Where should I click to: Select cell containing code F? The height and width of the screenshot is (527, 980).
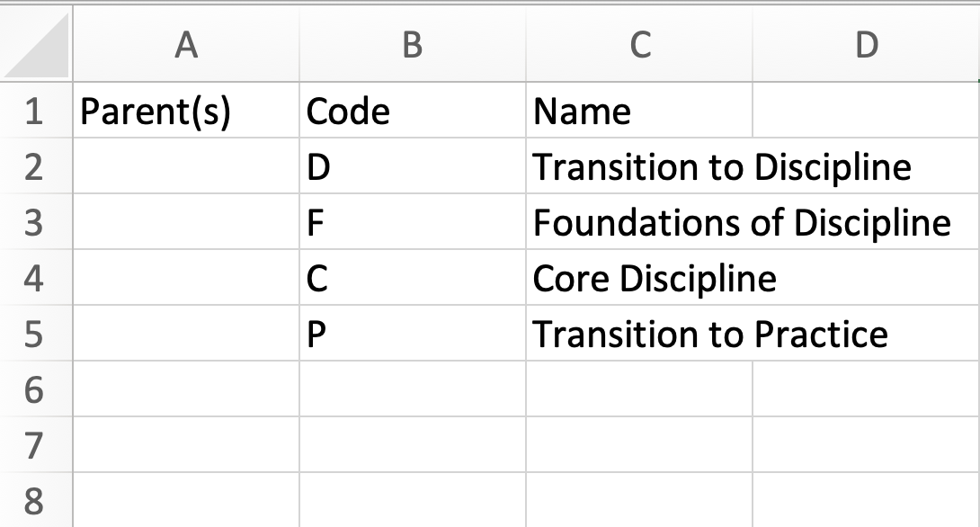(x=412, y=223)
